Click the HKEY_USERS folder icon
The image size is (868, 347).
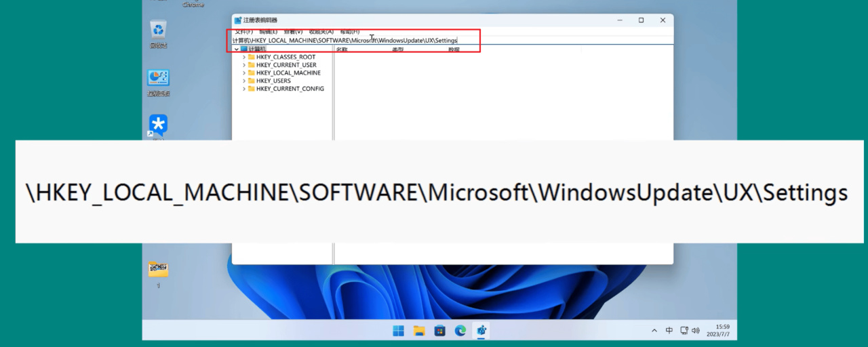252,81
